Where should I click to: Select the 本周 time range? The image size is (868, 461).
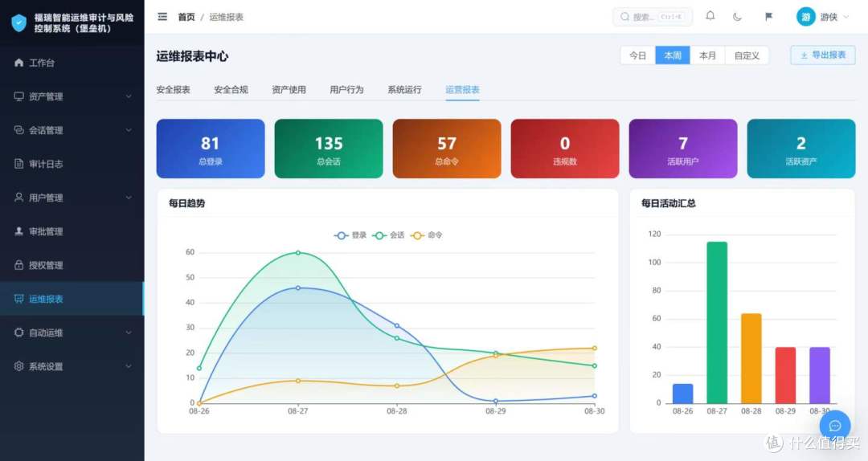tap(673, 55)
